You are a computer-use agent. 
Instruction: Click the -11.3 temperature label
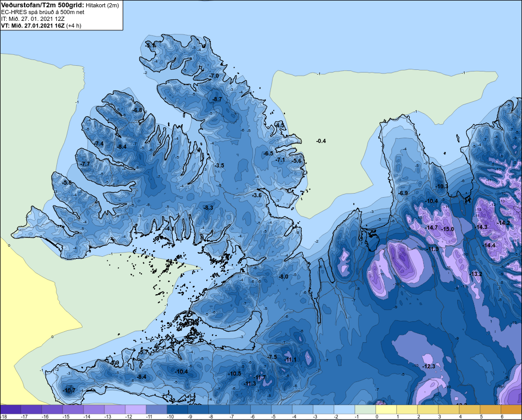[x=250, y=383]
